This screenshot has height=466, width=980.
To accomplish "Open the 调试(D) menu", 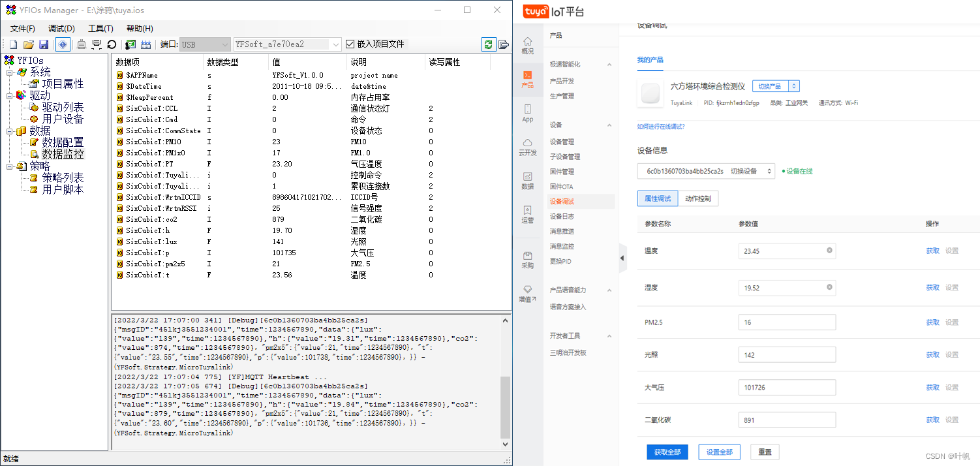I will pyautogui.click(x=61, y=29).
